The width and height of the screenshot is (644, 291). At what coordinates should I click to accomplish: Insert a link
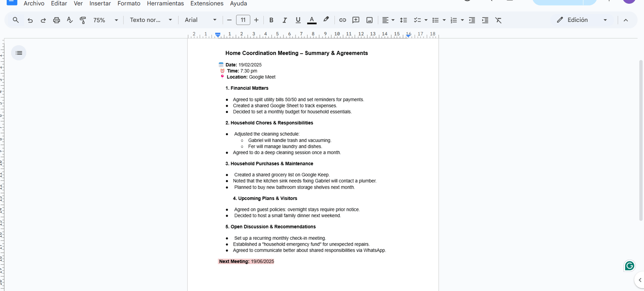click(343, 20)
